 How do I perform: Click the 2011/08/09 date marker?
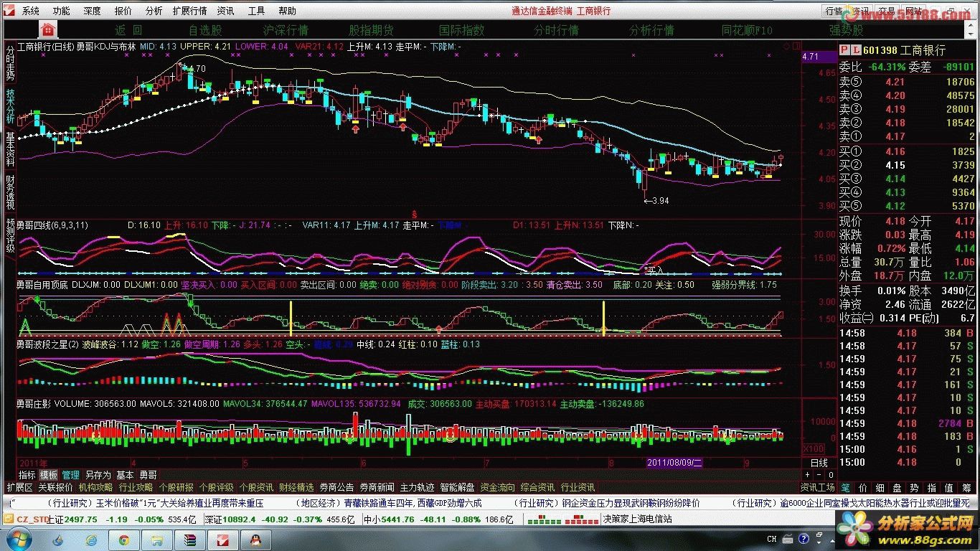675,463
